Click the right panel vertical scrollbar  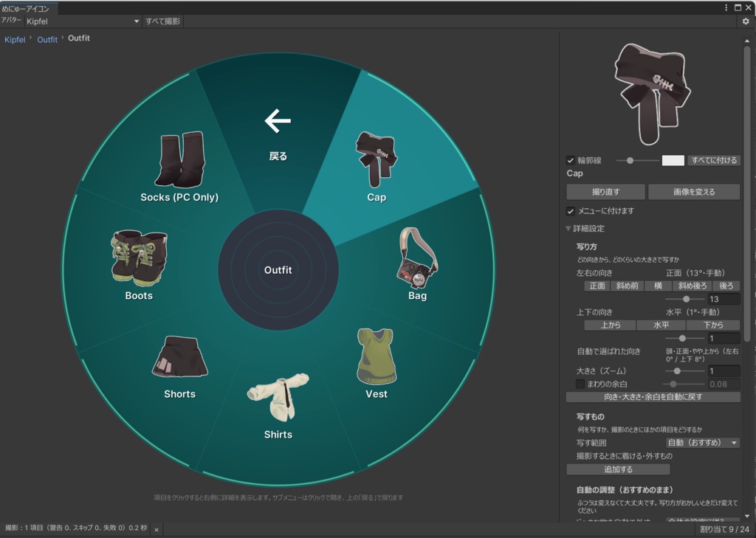click(x=747, y=193)
